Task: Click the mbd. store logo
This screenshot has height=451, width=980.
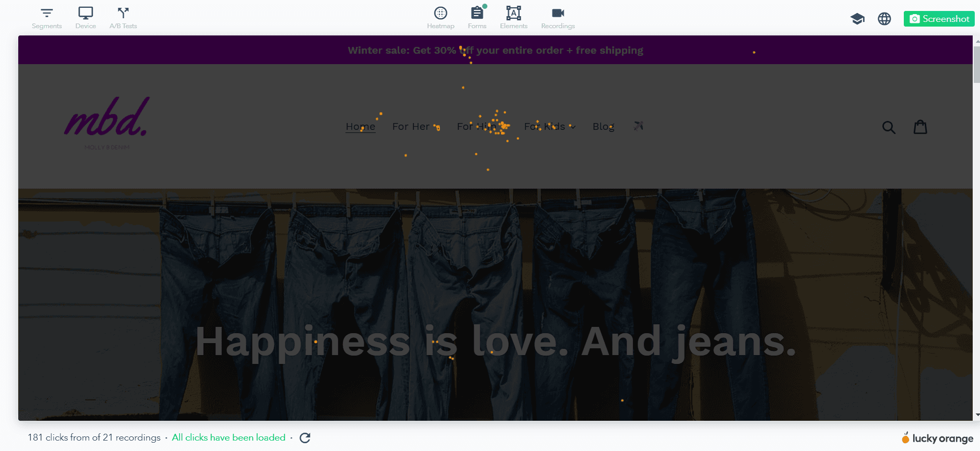Action: 107,123
